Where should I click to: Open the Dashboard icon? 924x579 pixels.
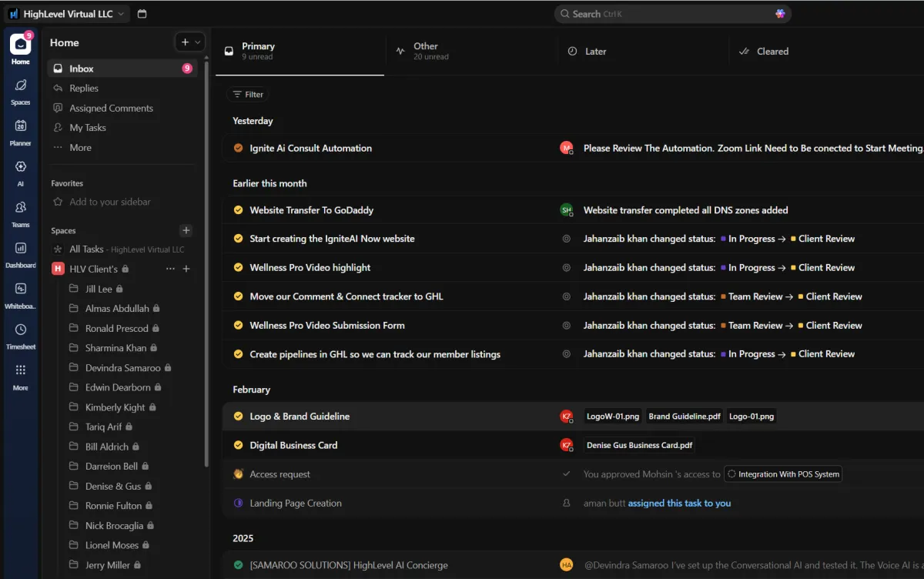pos(21,249)
